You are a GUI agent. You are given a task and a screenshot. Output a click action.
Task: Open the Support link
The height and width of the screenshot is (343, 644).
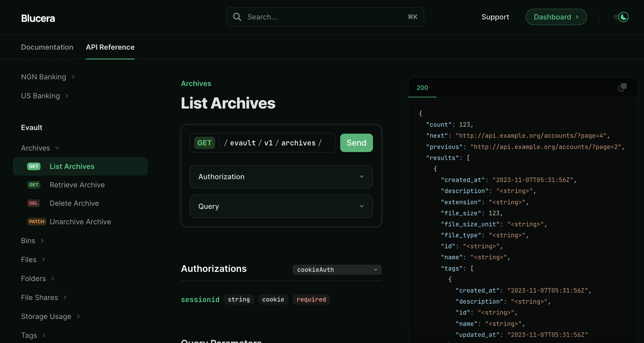pyautogui.click(x=495, y=17)
